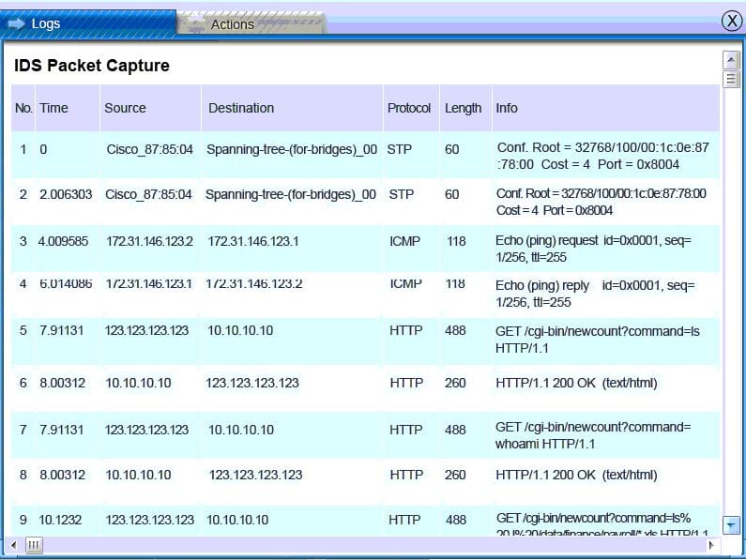Click the horizontal scrollbar left arrow
746x560 pixels.
[14, 545]
